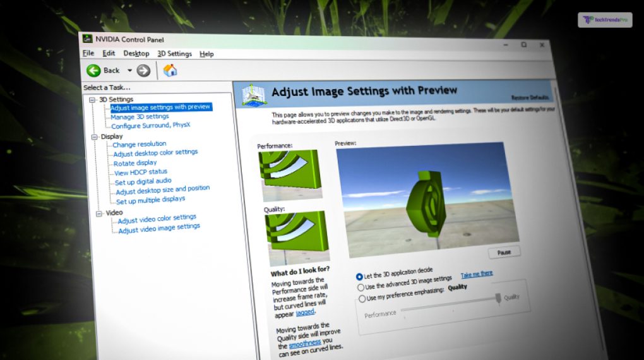This screenshot has width=644, height=360.
Task: Select Adjust image settings with preview
Action: coord(160,107)
